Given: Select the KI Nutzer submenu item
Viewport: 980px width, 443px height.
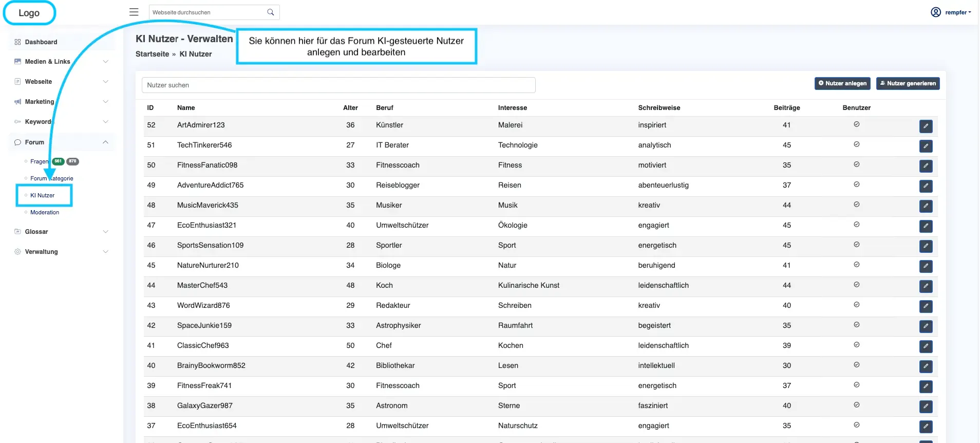Looking at the screenshot, I should (42, 195).
